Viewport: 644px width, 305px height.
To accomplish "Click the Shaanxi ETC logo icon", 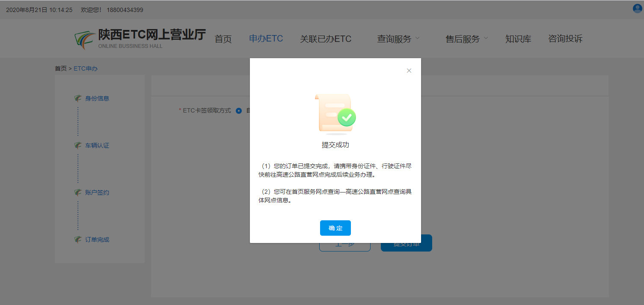I will [x=85, y=40].
